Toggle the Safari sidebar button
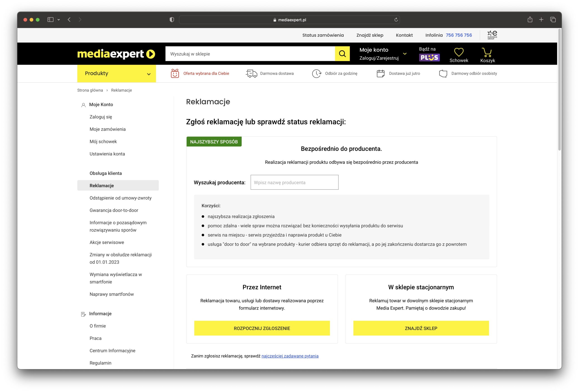Viewport: 579px width, 392px height. 51,19
